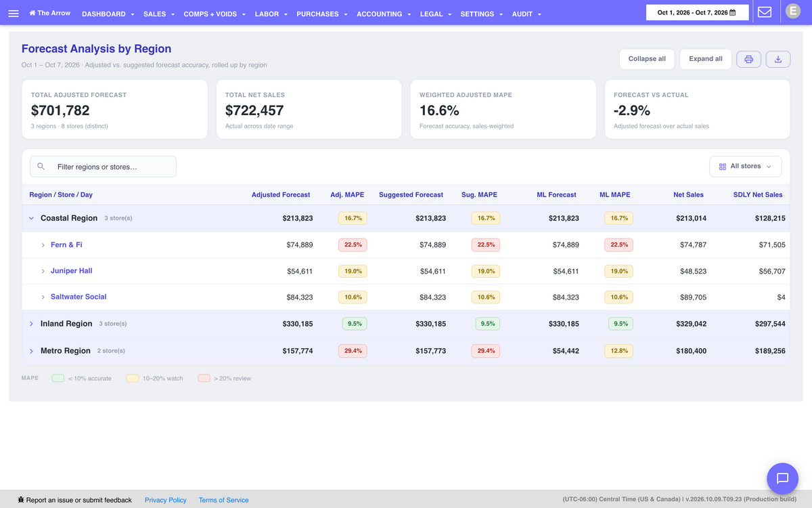Open the Labor menu
This screenshot has width=812, height=508.
coord(271,14)
